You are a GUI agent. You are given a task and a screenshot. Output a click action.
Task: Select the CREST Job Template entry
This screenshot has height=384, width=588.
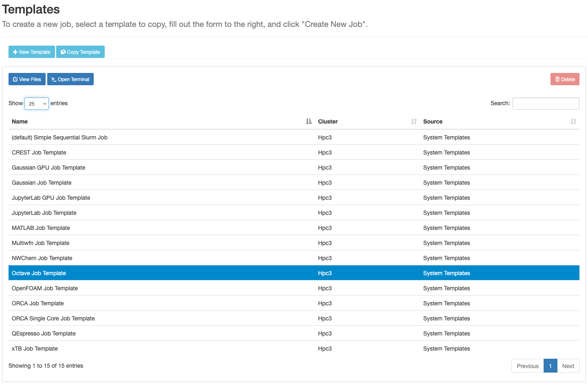click(x=163, y=152)
